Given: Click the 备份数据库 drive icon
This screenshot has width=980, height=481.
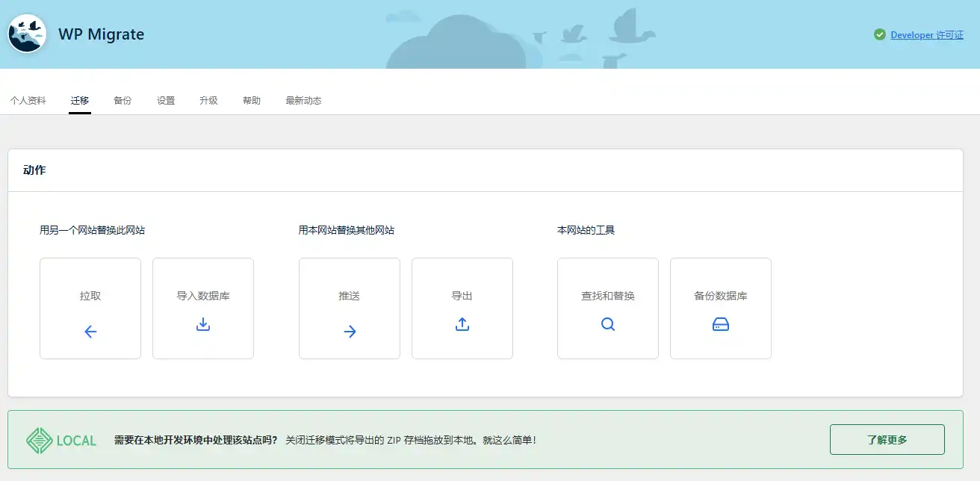Looking at the screenshot, I should tap(720, 324).
